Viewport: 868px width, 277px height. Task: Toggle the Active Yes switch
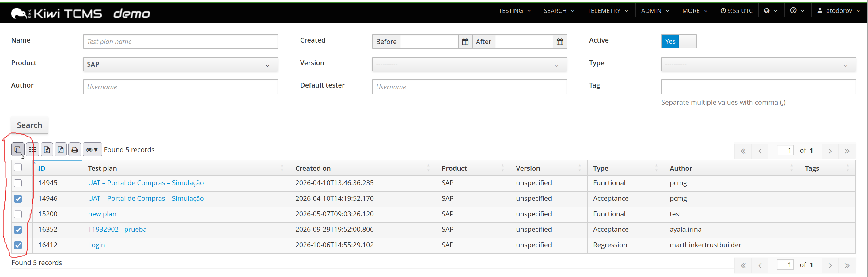679,41
